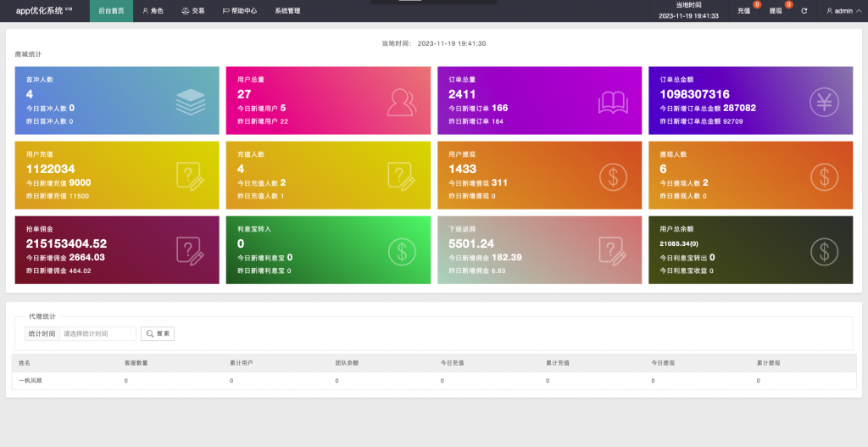Click the edit note icon in 下级返佣 card

(612, 250)
